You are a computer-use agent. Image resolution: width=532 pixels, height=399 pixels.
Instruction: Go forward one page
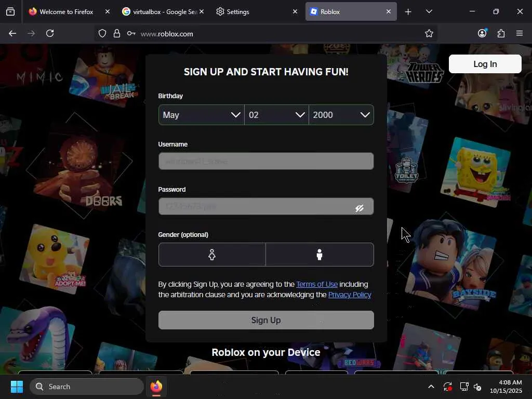coord(31,33)
